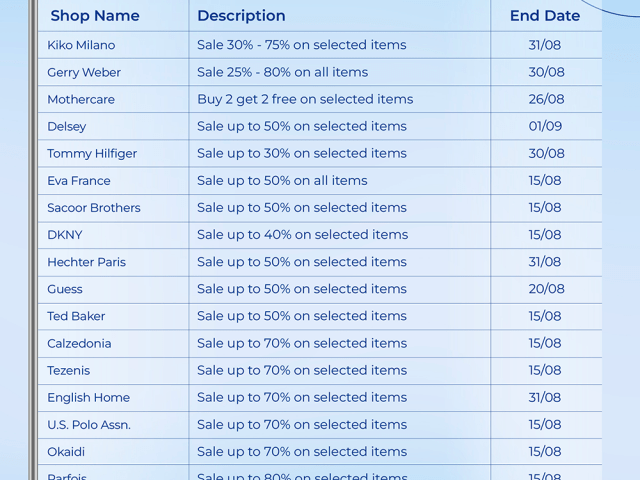Click DKNY's sale up to 40% description

302,235
